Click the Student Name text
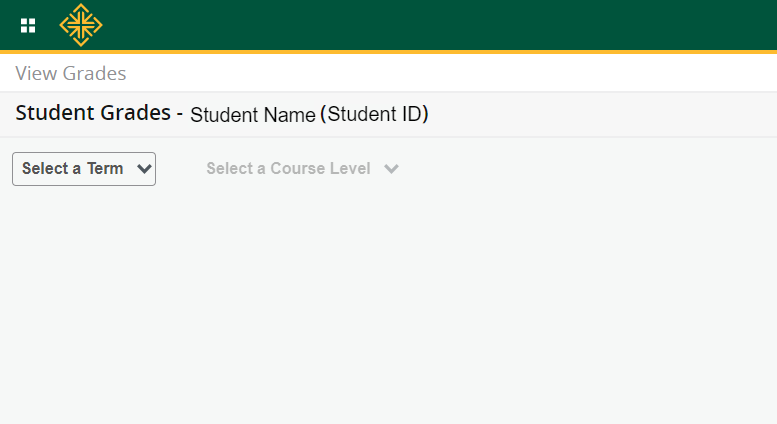 tap(253, 115)
